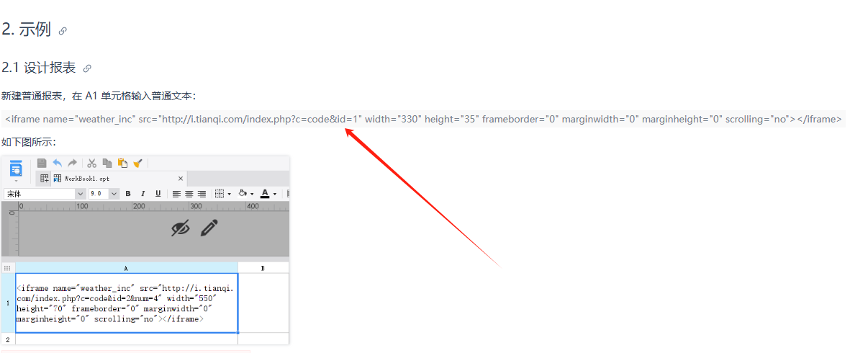The image size is (868, 353).
Task: Toggle Bold formatting
Action: [128, 194]
